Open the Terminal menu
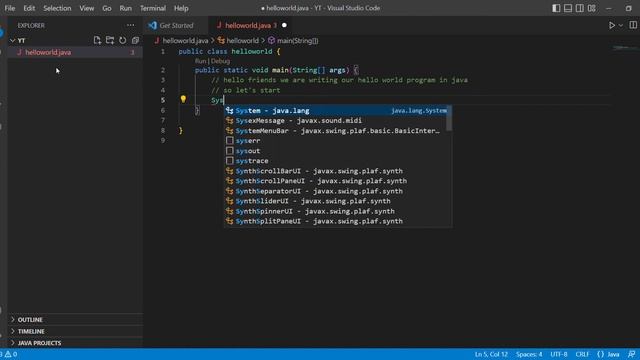The height and width of the screenshot is (360, 640). click(153, 8)
